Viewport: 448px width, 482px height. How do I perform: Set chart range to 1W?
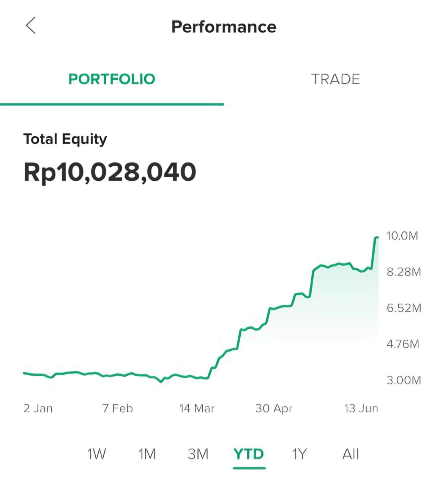pos(96,454)
